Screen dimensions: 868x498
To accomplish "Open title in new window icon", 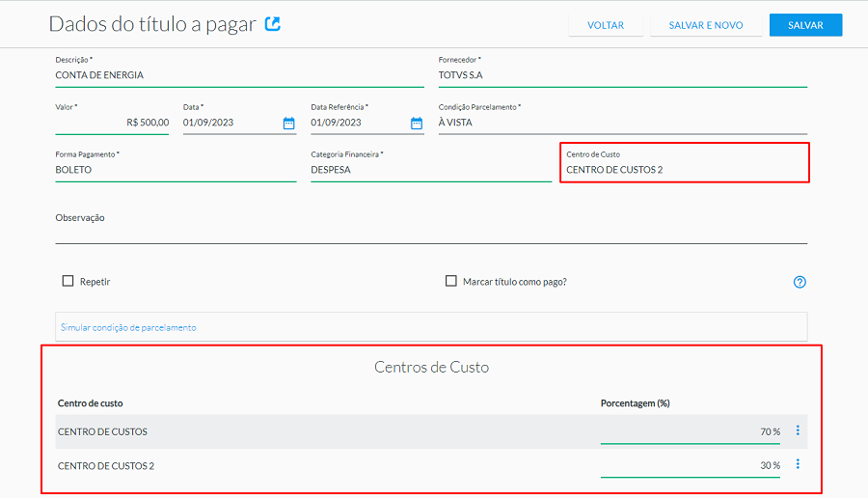I will point(272,24).
